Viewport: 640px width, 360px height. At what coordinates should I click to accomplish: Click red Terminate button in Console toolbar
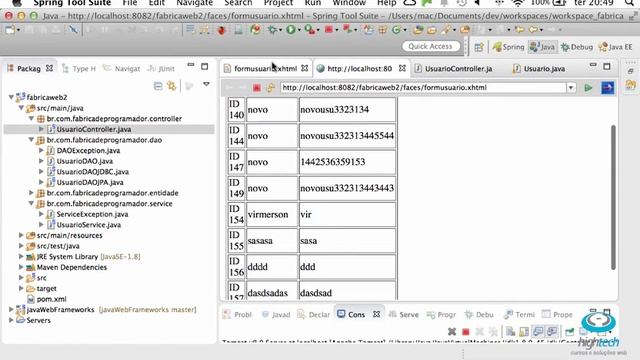(x=465, y=332)
